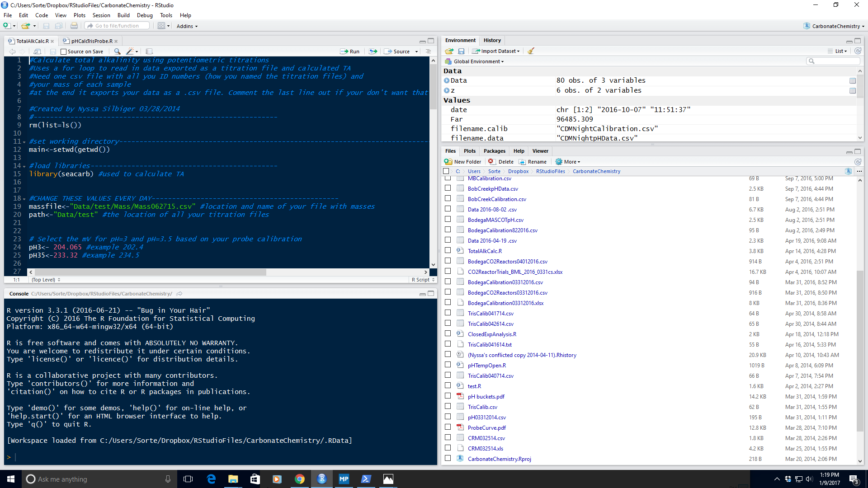Check the box for BodegaMASCOTpH.csv

click(x=448, y=220)
